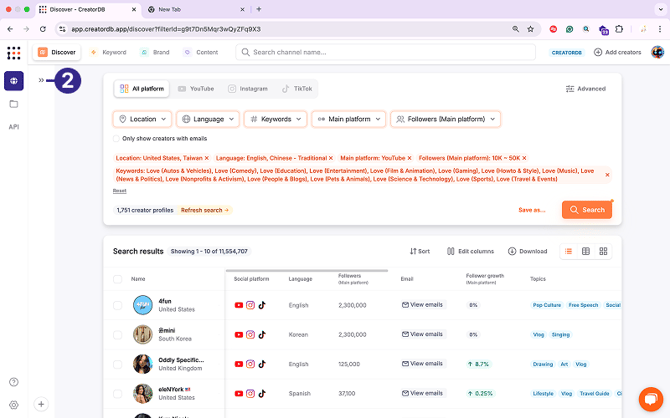
Task: Open Oddly Specific's Instagram icon
Action: click(250, 364)
